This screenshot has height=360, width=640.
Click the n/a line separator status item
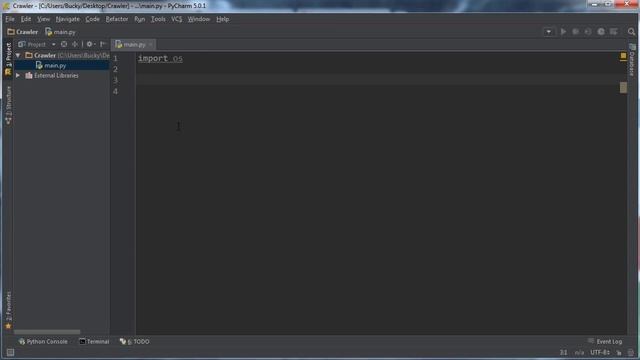point(579,352)
